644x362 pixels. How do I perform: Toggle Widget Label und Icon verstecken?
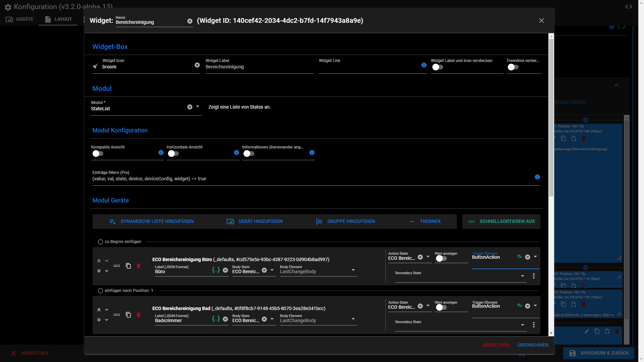point(437,67)
